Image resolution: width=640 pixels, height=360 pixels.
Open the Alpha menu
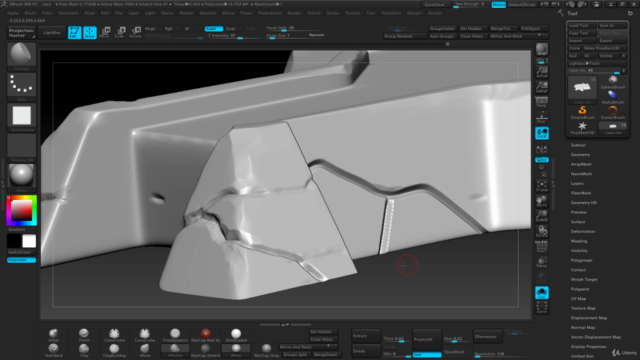pos(13,13)
